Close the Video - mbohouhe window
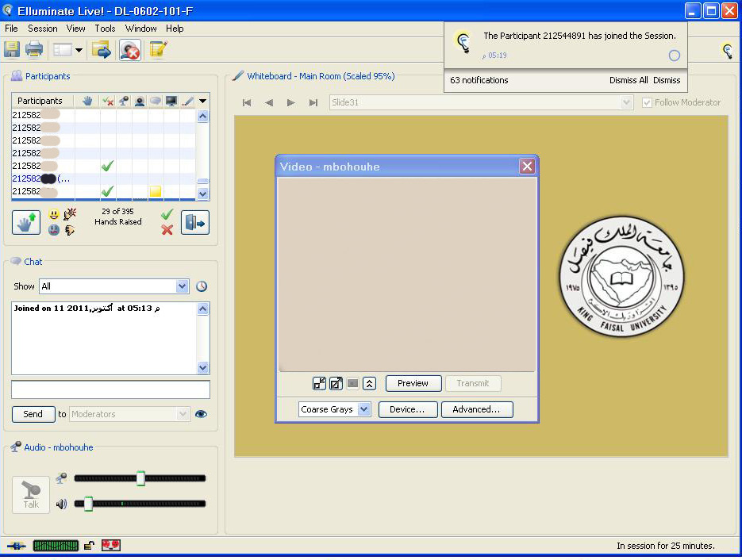 pos(527,166)
